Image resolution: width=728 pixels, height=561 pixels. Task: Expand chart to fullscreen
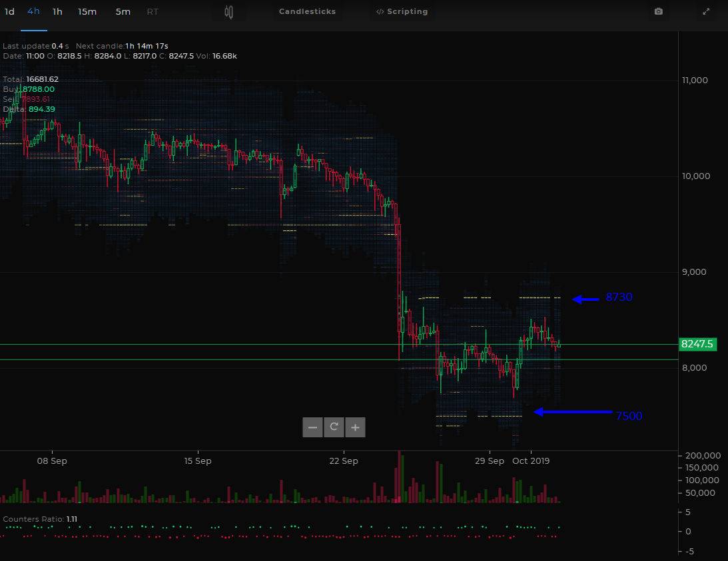tap(706, 11)
